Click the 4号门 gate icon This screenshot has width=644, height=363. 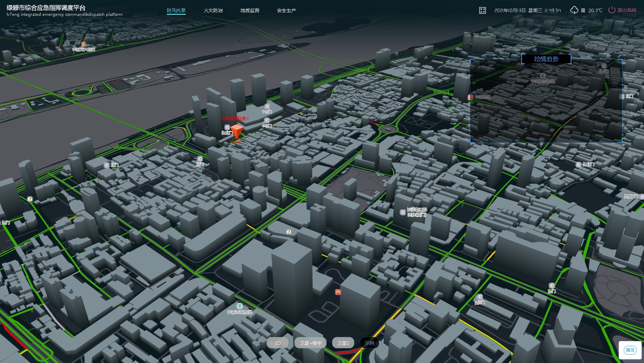(267, 120)
